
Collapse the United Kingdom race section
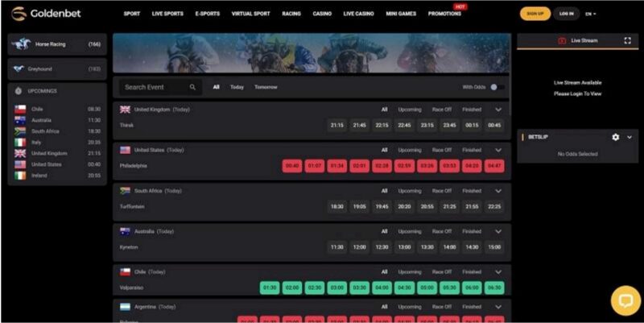pyautogui.click(x=498, y=110)
